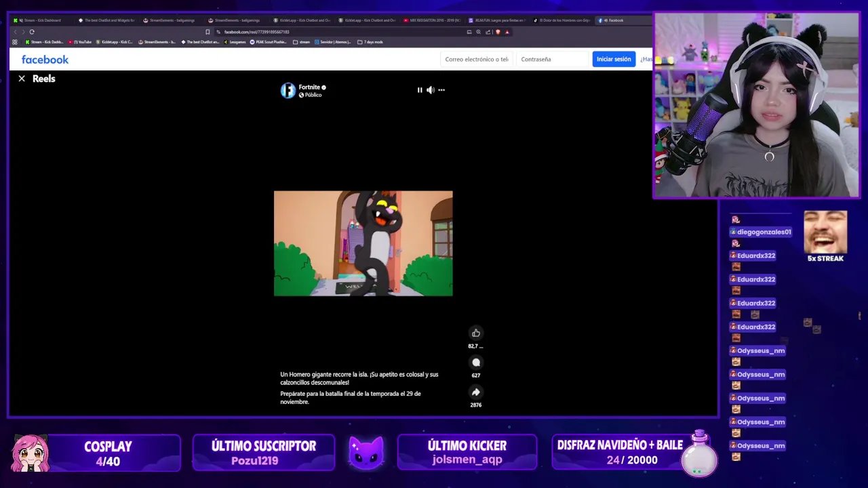Open the '(1) YouTube' bookmark

pyautogui.click(x=80, y=42)
